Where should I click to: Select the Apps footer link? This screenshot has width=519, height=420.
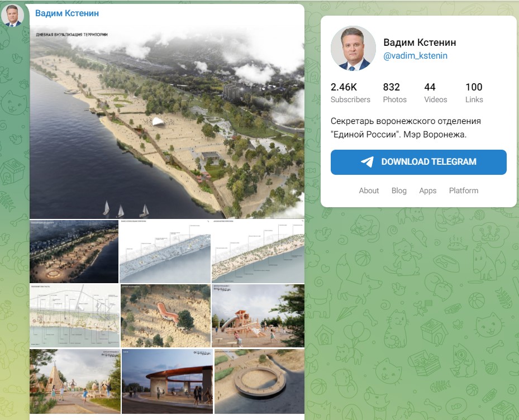coord(427,190)
